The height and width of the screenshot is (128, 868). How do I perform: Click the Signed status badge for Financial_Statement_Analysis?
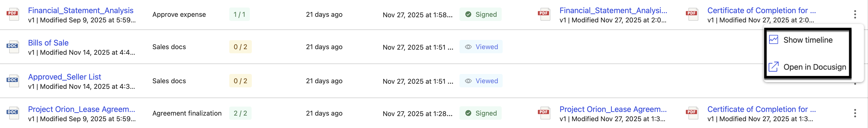click(x=481, y=15)
